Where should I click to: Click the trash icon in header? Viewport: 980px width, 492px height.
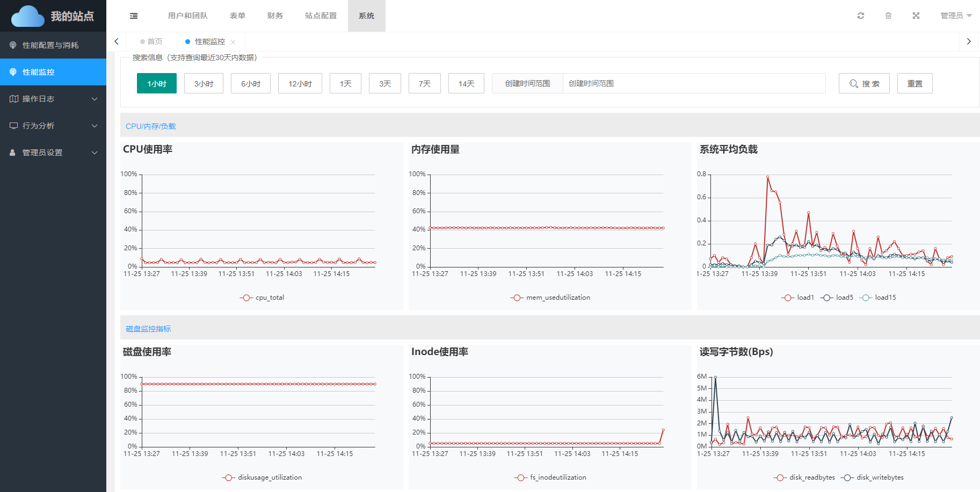(888, 16)
